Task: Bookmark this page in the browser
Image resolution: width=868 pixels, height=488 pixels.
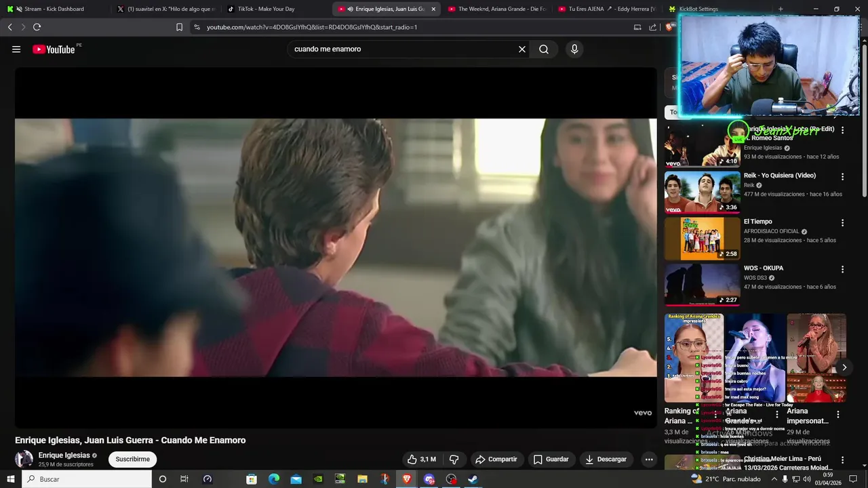Action: click(179, 27)
